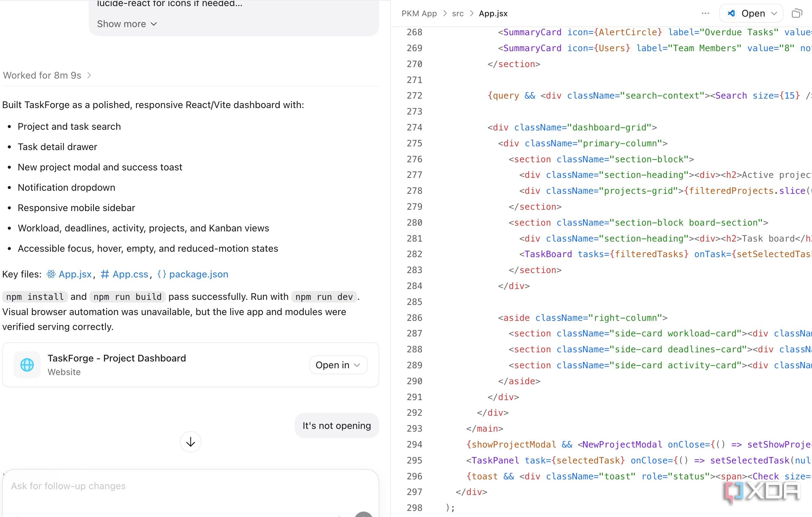Click the hash icon beside App.css
Screen dimensions: 812x517
pos(105,274)
